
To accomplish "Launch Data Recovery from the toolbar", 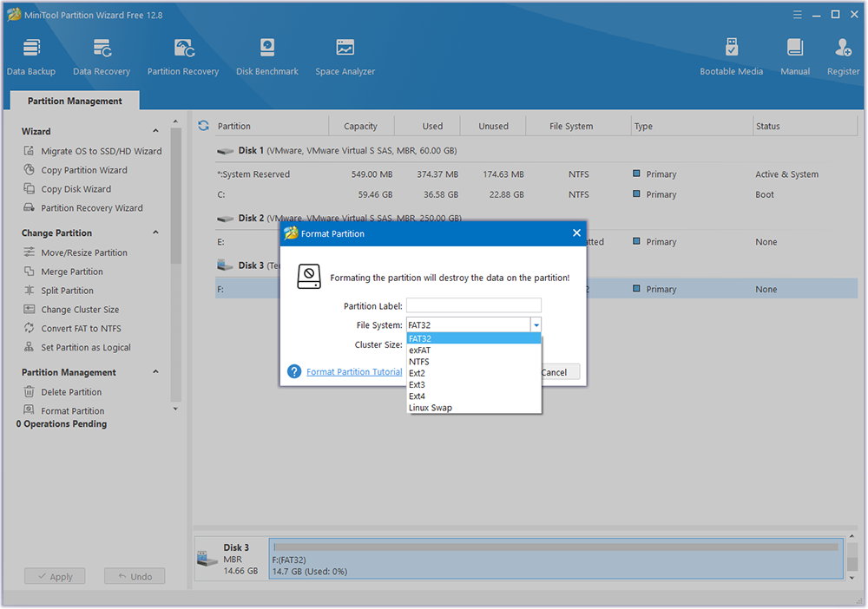I will [102, 57].
